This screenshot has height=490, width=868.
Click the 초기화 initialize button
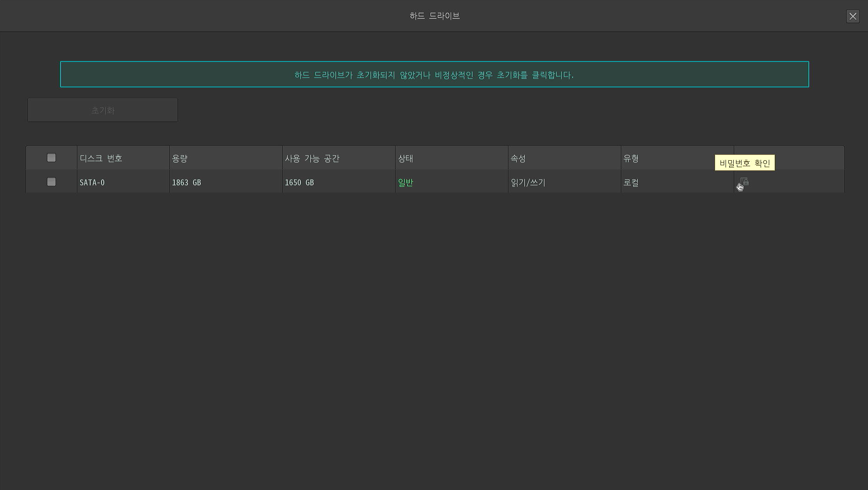click(x=102, y=110)
